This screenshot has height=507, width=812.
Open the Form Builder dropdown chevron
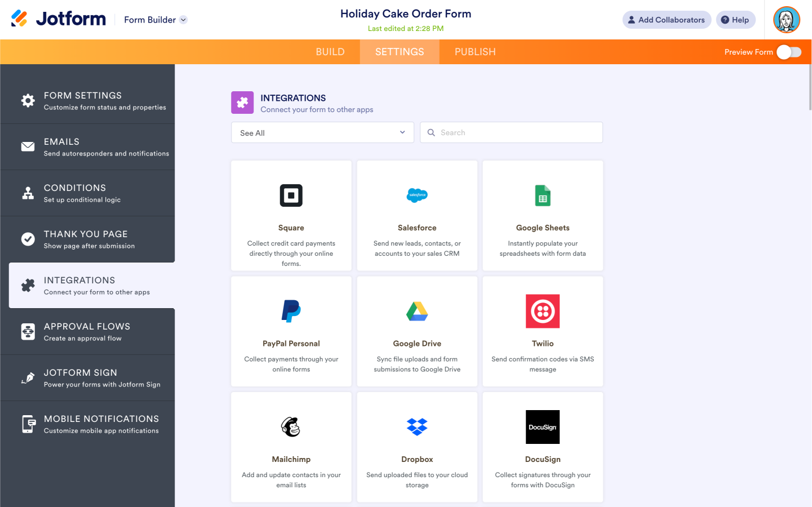(183, 20)
